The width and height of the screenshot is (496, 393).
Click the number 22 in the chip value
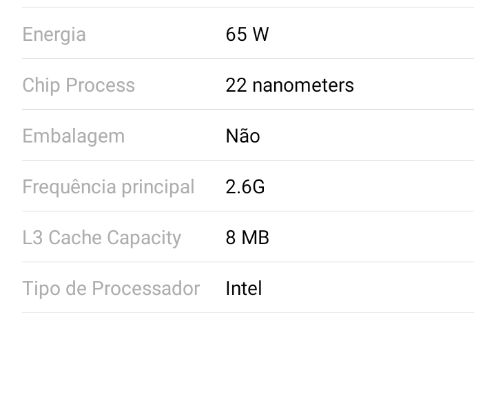click(236, 85)
